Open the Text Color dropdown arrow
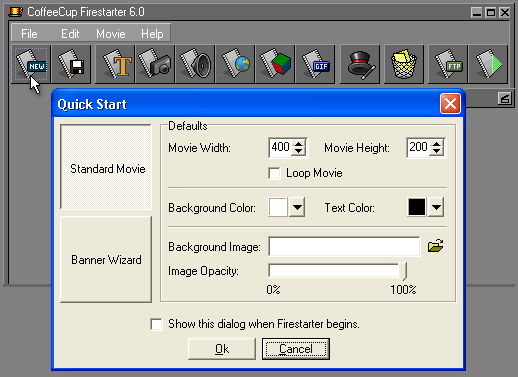The width and height of the screenshot is (518, 377). (436, 207)
